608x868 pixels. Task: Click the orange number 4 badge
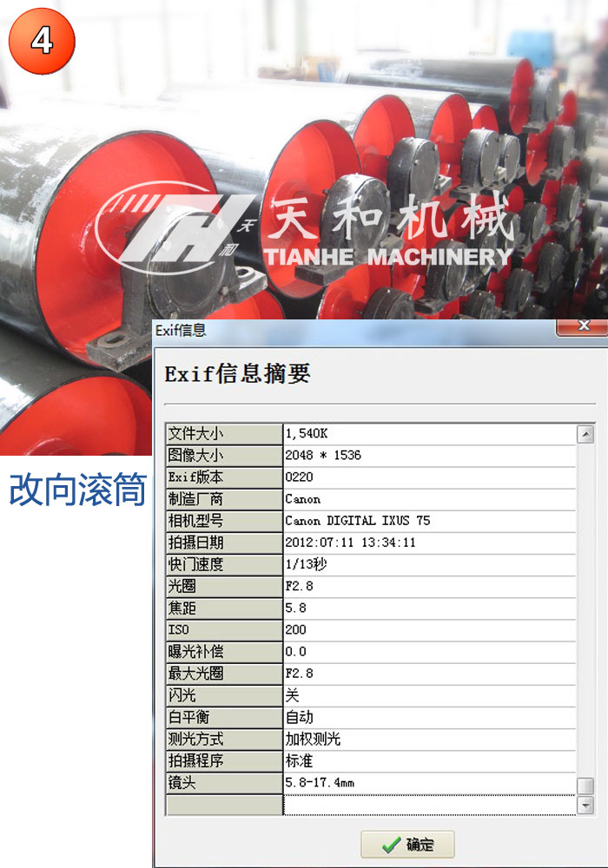point(41,41)
